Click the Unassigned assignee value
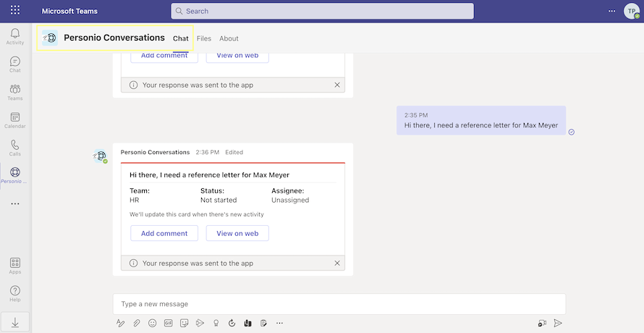 point(290,201)
